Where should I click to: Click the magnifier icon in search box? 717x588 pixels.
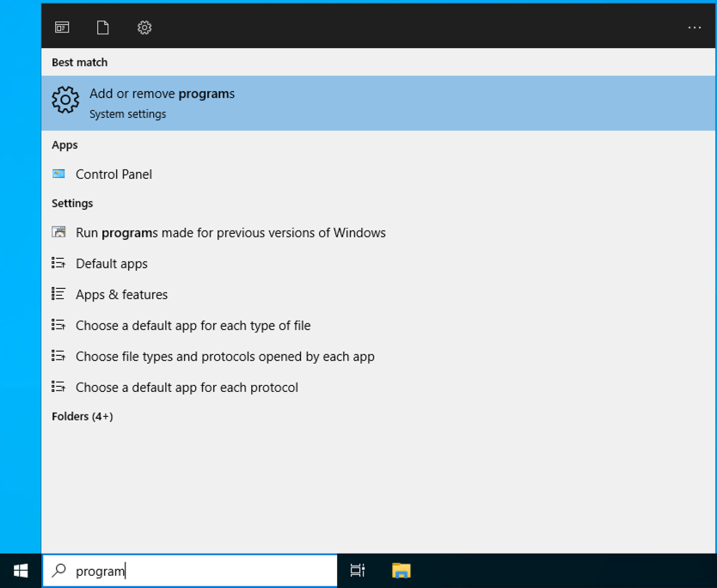click(59, 571)
